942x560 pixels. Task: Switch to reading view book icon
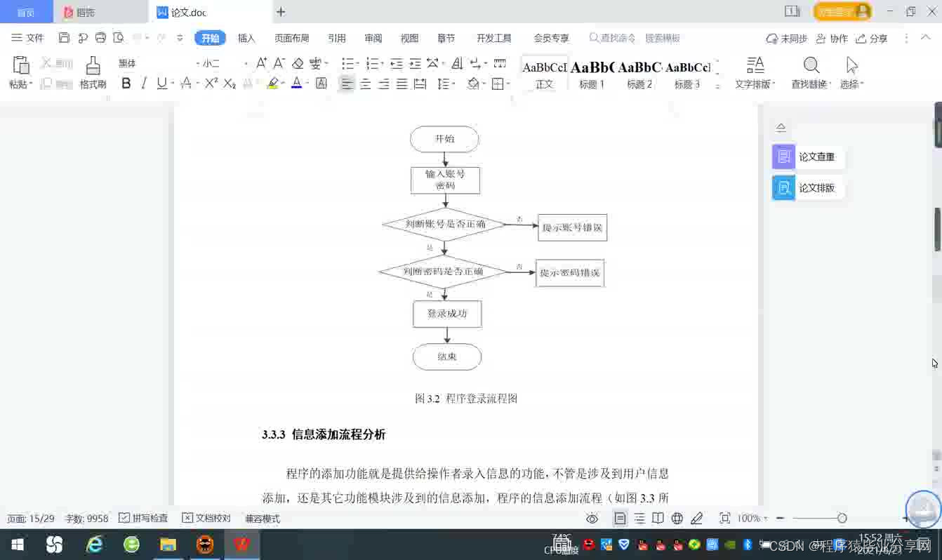[x=658, y=519]
